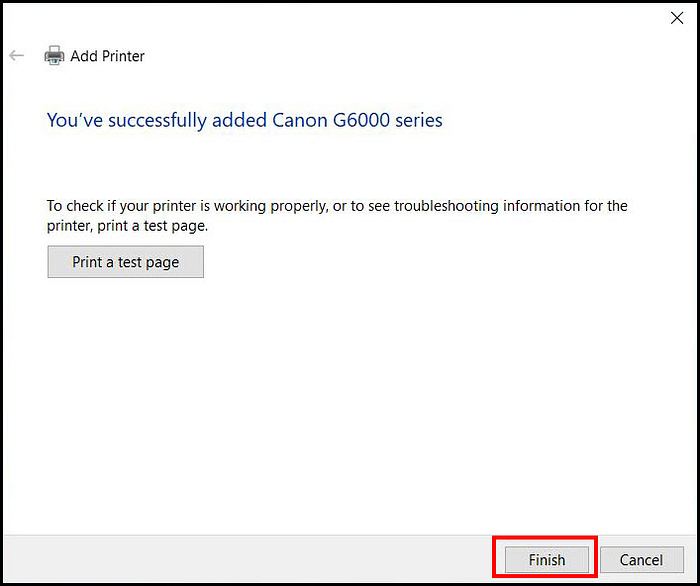Click the Print a test page button
Viewport: 700px width, 586px height.
point(125,262)
